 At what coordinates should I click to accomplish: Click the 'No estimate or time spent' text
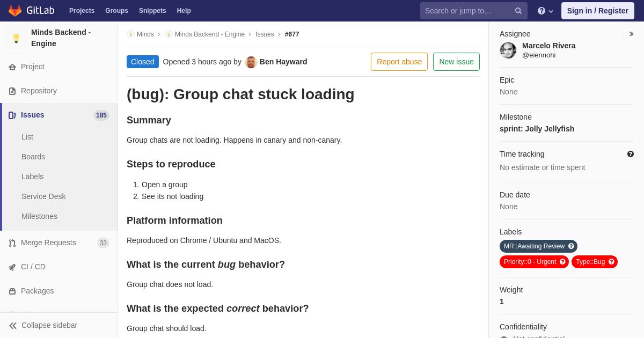pos(543,168)
